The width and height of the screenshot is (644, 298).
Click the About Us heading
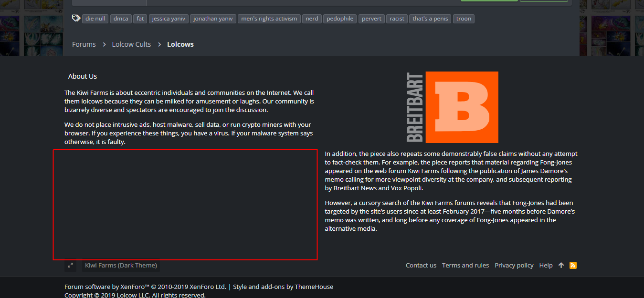[x=83, y=76]
